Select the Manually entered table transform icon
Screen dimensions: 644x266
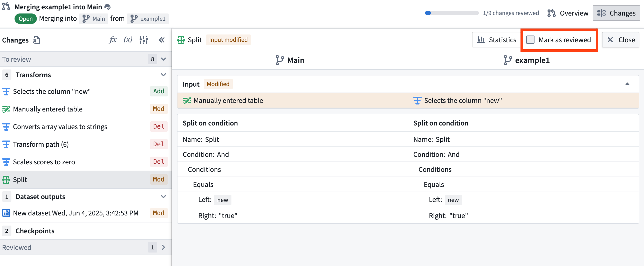pos(6,109)
